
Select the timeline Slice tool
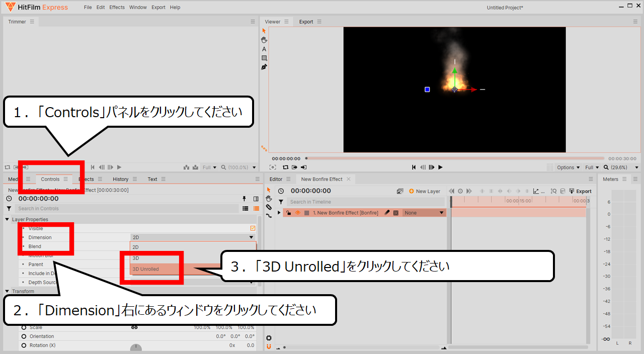click(x=269, y=207)
